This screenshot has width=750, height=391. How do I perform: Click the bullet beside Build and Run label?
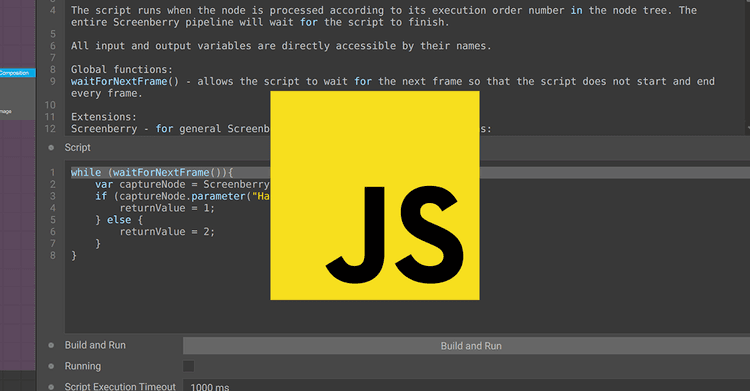point(51,345)
